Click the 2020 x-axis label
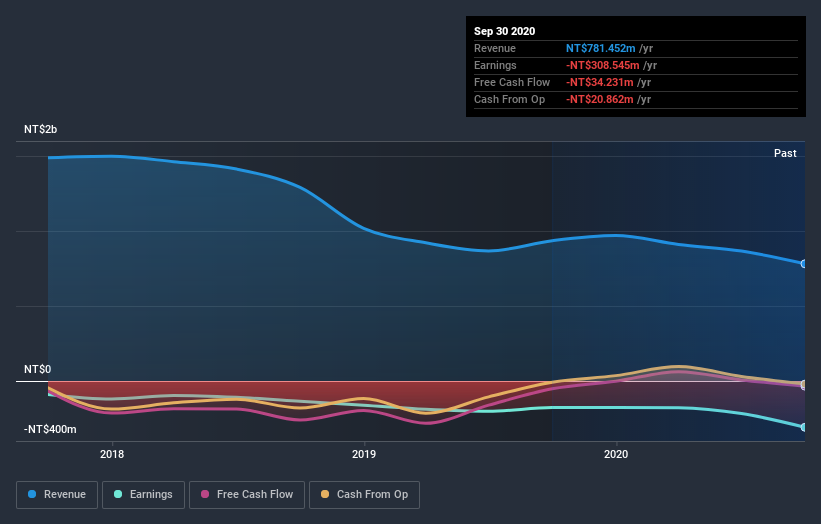Viewport: 821px width, 524px height. tap(616, 454)
